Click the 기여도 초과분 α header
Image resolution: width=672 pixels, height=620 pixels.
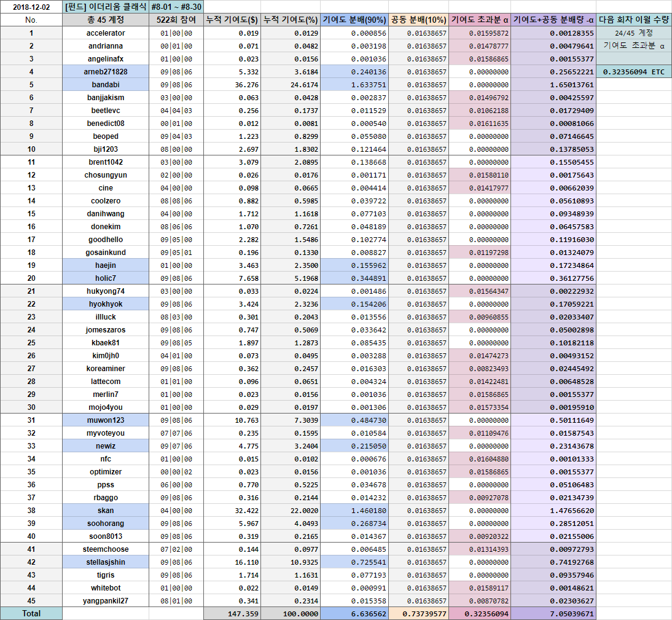coord(480,20)
